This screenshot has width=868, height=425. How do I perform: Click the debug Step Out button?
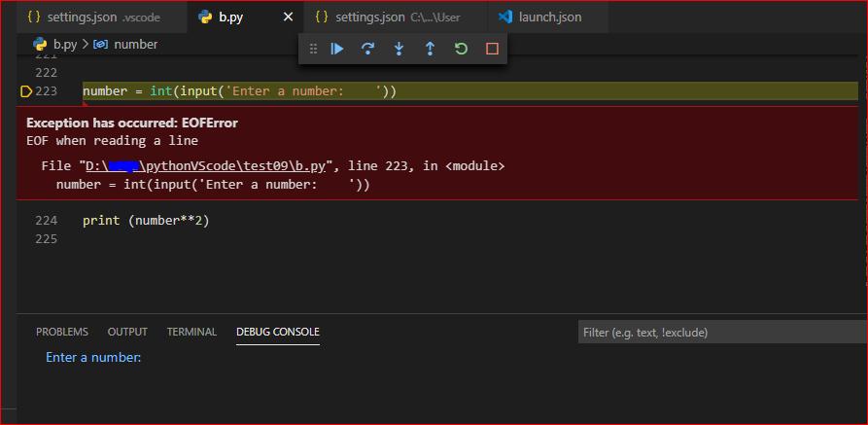pyautogui.click(x=430, y=49)
